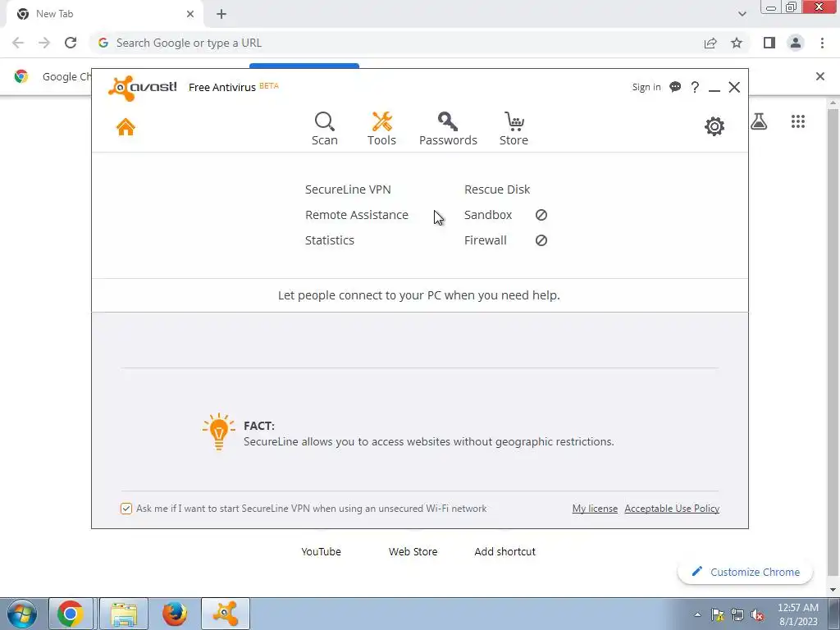Open Chrome side panel

[769, 43]
